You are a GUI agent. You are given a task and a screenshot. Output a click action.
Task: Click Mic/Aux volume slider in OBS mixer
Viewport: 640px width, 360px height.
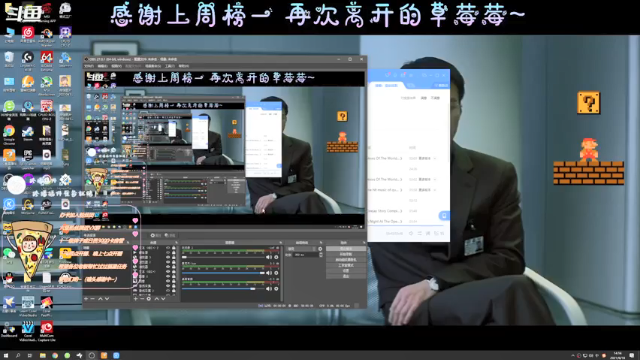[x=223, y=273]
